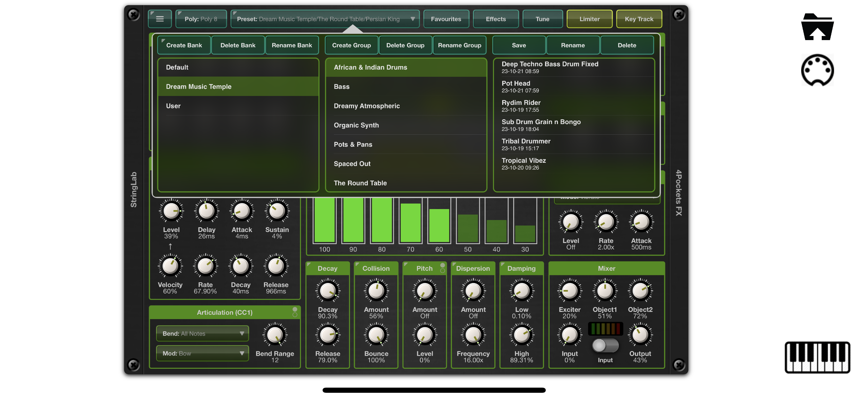868x401 pixels.
Task: Open the Mod Bow dropdown
Action: (202, 353)
